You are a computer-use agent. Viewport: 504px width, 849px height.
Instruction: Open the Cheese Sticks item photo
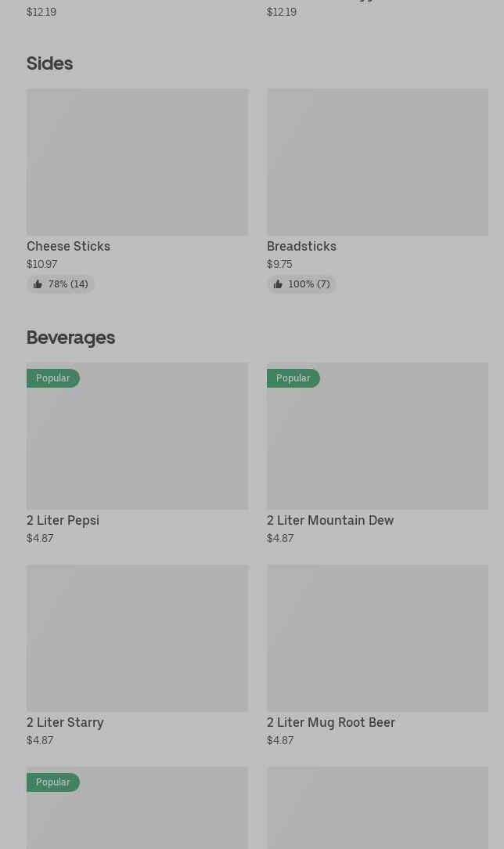[137, 162]
